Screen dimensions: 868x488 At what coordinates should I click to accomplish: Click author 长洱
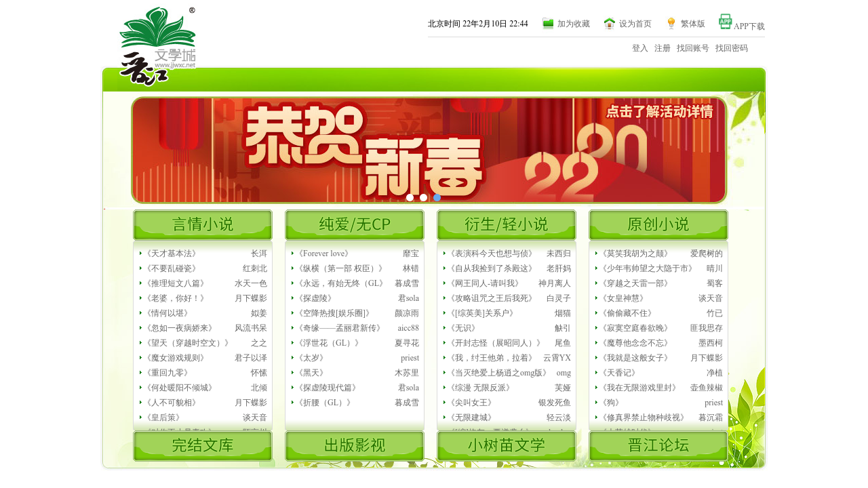[x=259, y=253]
